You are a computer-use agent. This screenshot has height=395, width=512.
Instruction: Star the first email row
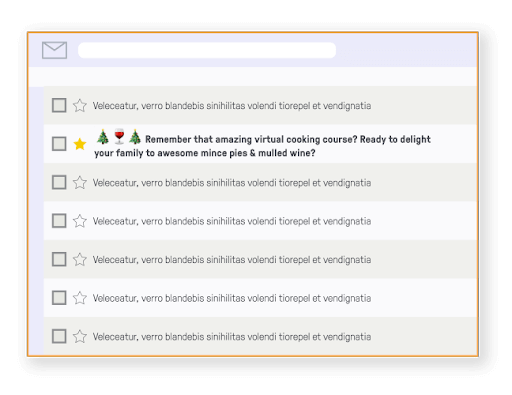(80, 106)
